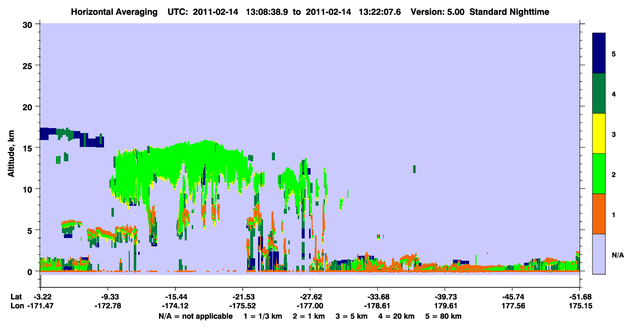Click the latitude value '-45.74'

pyautogui.click(x=512, y=297)
